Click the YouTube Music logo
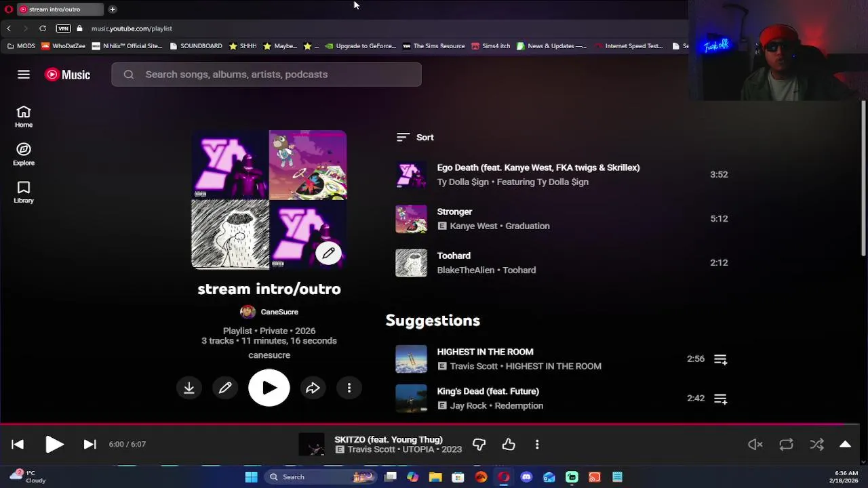This screenshot has height=488, width=868. (67, 75)
